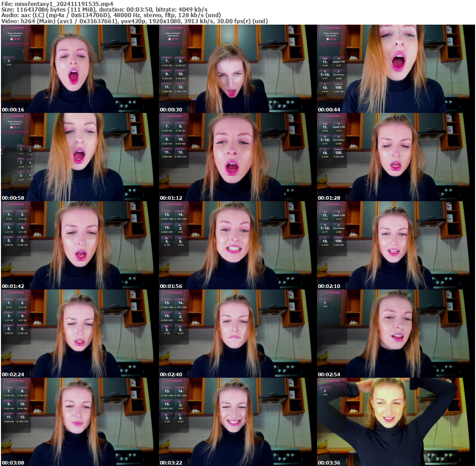Click the 11-token vibration icon in the tip menu
Viewport: 476px width, 466px height.
click(325, 60)
